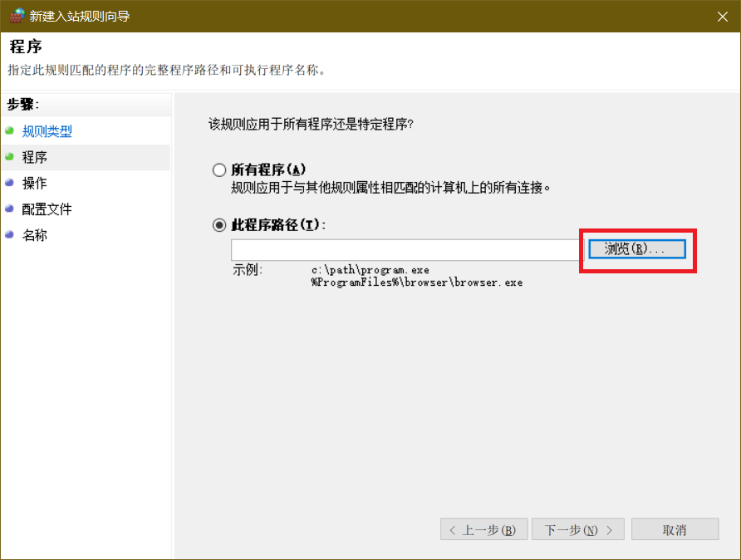Open the 规则类型 step link
The image size is (741, 560).
tap(47, 131)
